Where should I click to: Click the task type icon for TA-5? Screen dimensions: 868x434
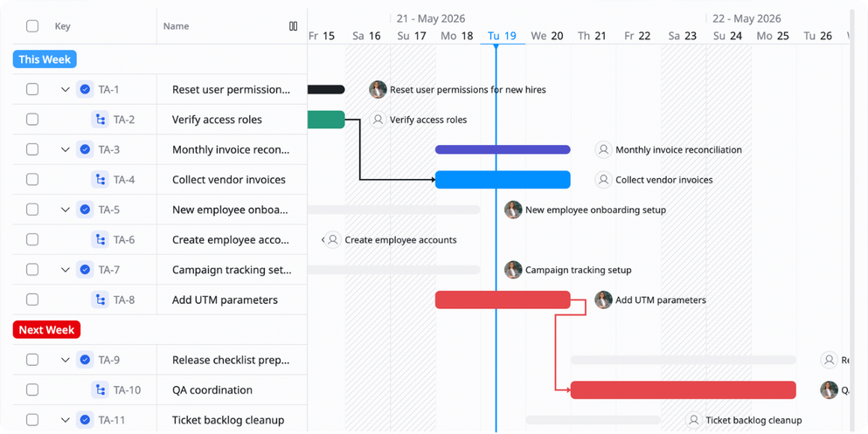pos(85,210)
